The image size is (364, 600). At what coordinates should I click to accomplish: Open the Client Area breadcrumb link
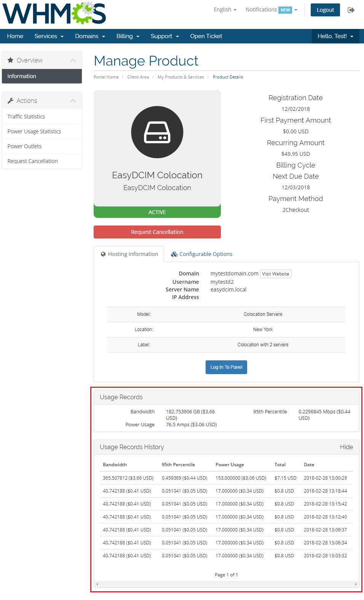pyautogui.click(x=138, y=77)
